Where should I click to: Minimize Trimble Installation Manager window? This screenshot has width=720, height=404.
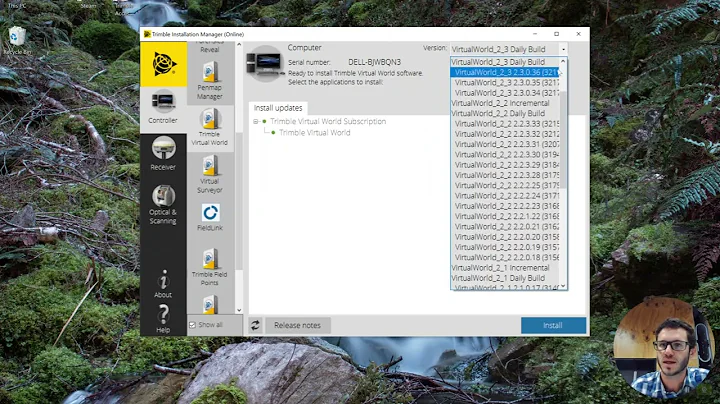(535, 34)
